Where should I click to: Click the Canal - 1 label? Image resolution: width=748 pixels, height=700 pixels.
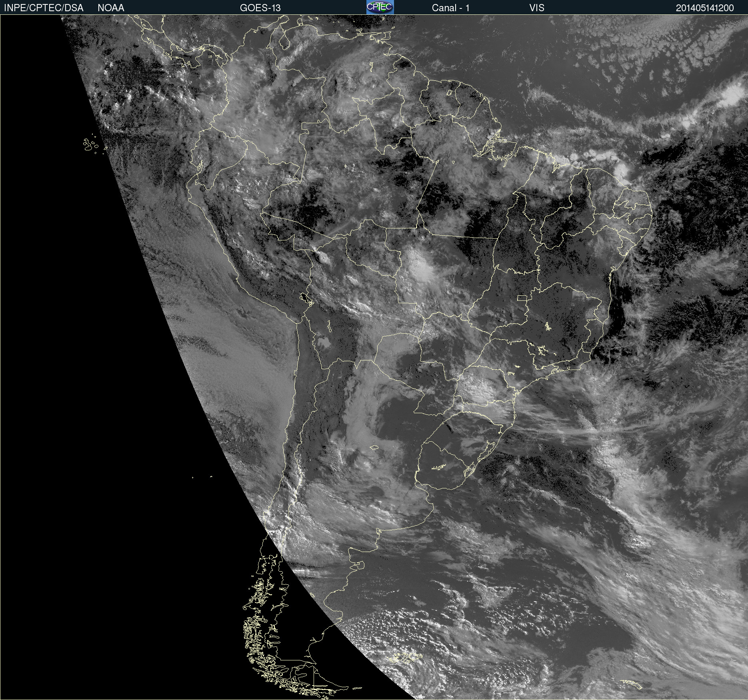[x=450, y=8]
